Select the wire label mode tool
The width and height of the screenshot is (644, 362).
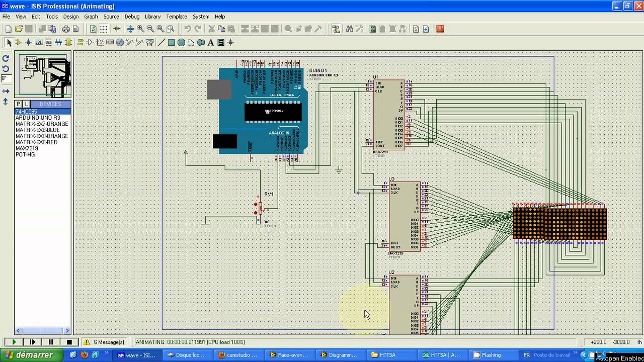click(x=39, y=43)
